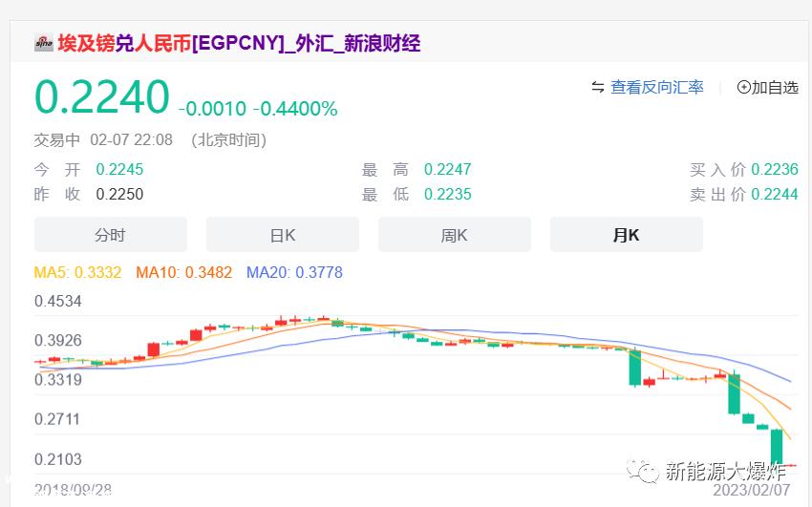This screenshot has width=812, height=507.
Task: Click the chart end date 2023/02/07
Action: click(x=752, y=490)
